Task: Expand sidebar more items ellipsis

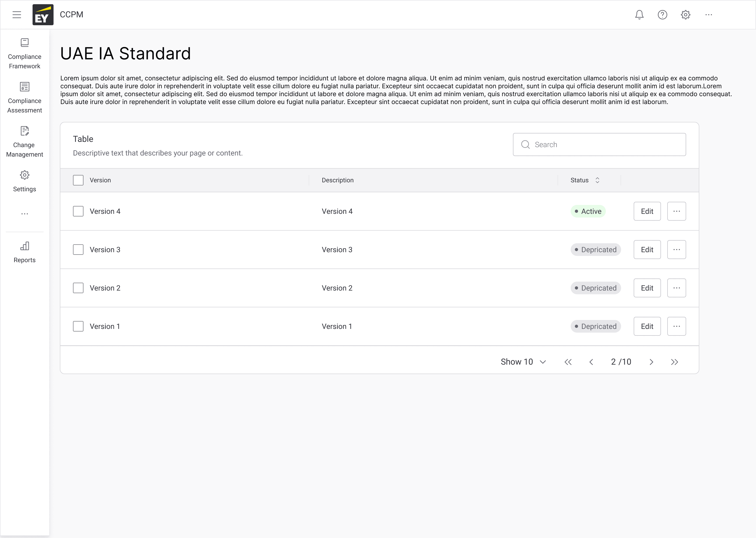Action: [24, 214]
